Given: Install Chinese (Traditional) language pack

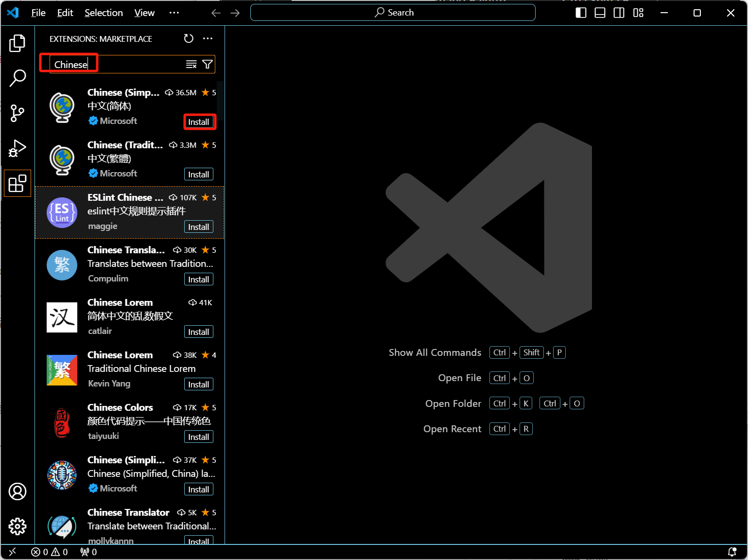Looking at the screenshot, I should tap(199, 175).
